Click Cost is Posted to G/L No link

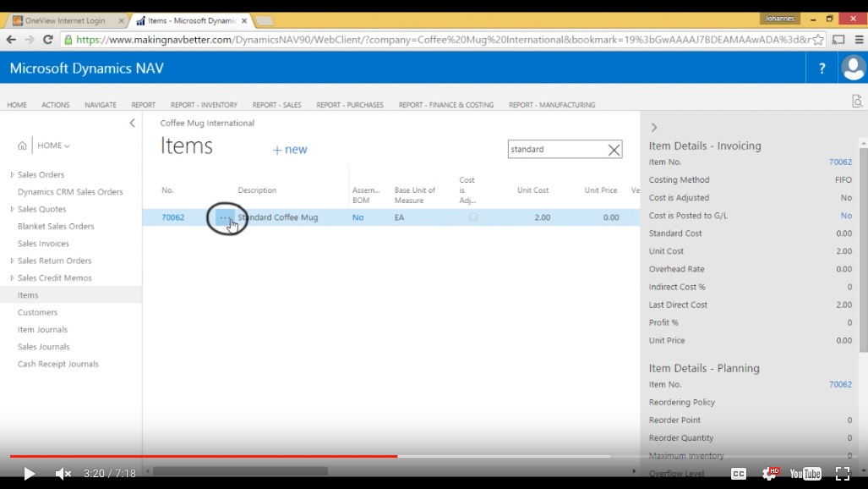click(x=846, y=215)
